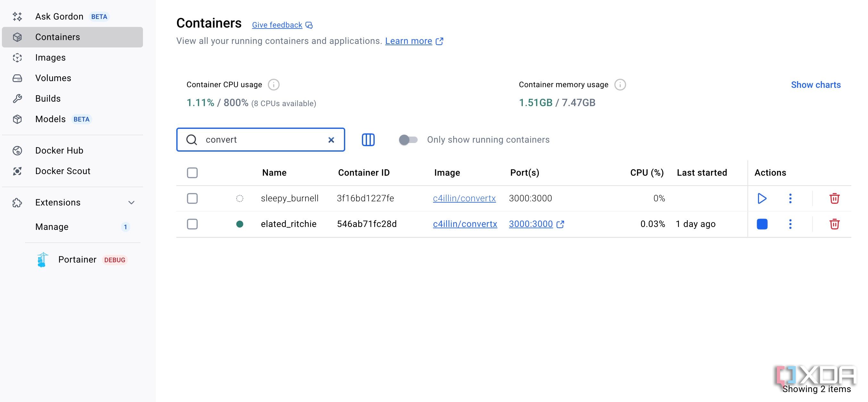The width and height of the screenshot is (868, 402).
Task: Click the Builds wrench icon
Action: coord(17,99)
